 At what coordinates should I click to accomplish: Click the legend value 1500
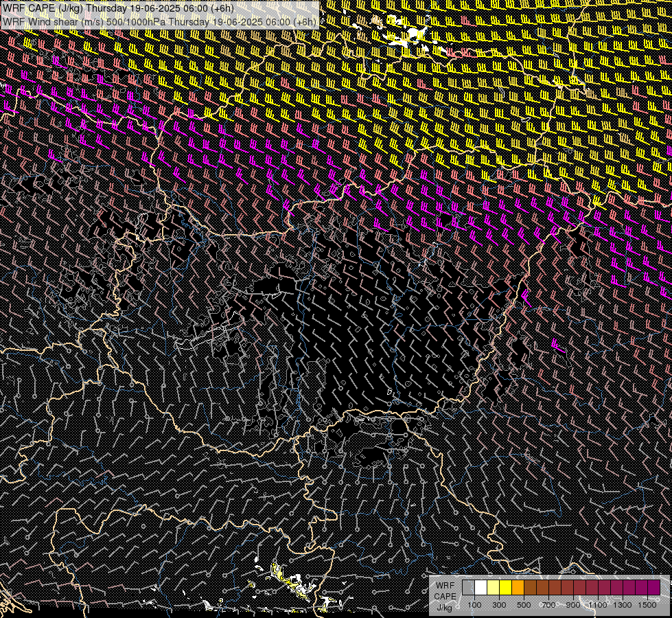click(647, 605)
